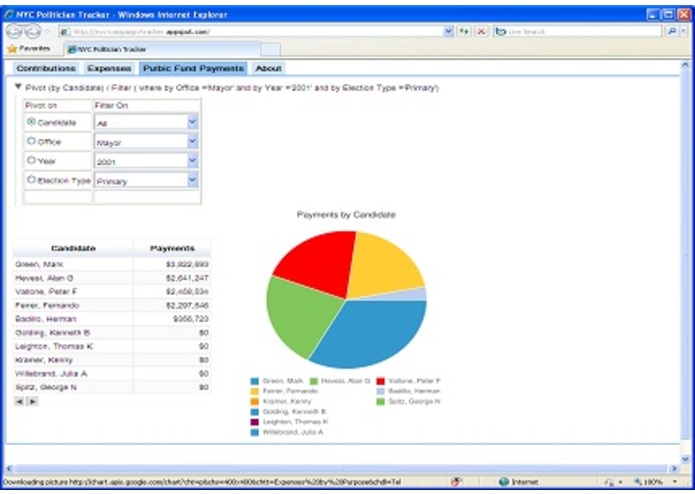Click the browser Forward arrow button
The width and height of the screenshot is (695, 494).
33,31
